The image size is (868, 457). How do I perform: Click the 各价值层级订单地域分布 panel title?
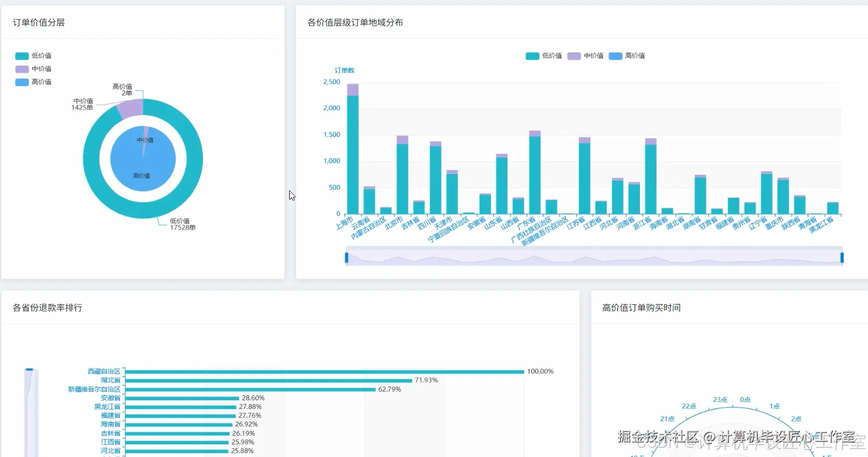coord(355,22)
